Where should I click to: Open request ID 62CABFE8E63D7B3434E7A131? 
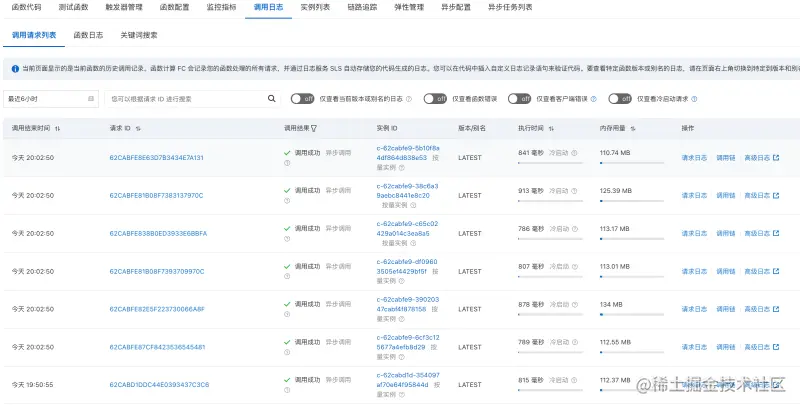pyautogui.click(x=157, y=158)
